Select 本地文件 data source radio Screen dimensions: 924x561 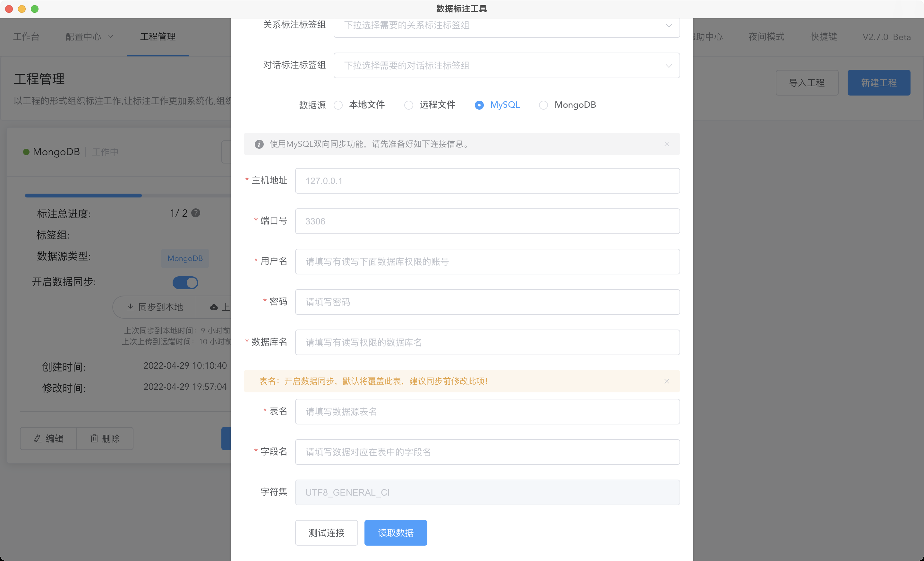pyautogui.click(x=338, y=105)
